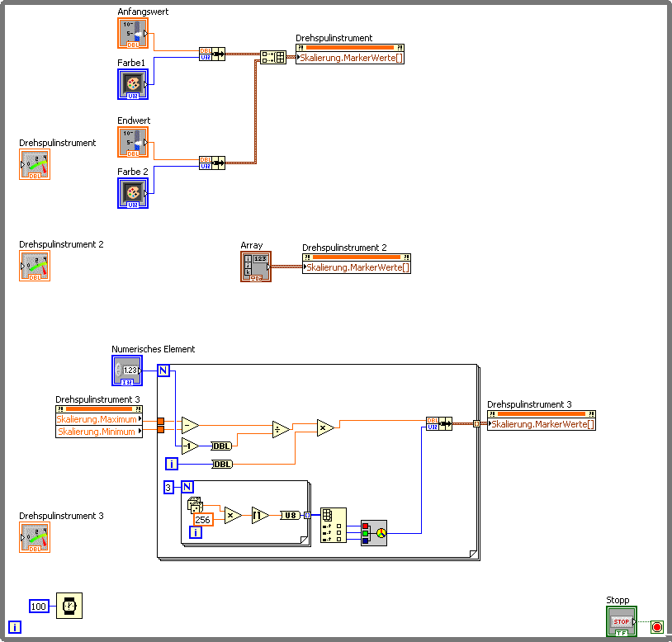Select the Wait milliseconds watch icon
This screenshot has width=672, height=642.
tap(69, 606)
